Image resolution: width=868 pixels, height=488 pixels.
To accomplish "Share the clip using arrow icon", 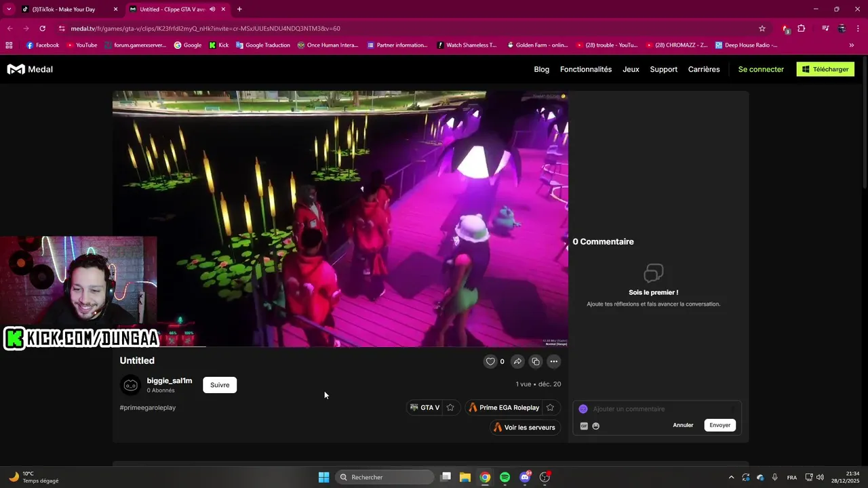I will tap(517, 361).
